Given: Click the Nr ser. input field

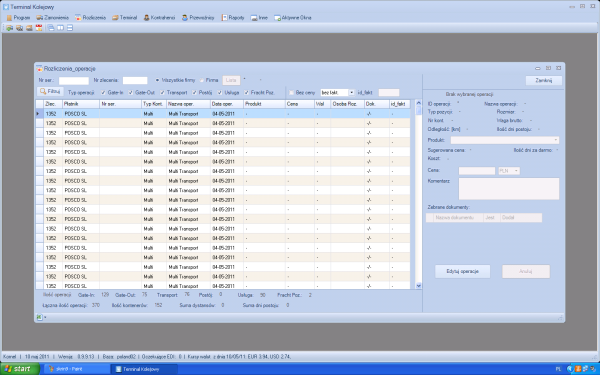Looking at the screenshot, I should coord(73,80).
